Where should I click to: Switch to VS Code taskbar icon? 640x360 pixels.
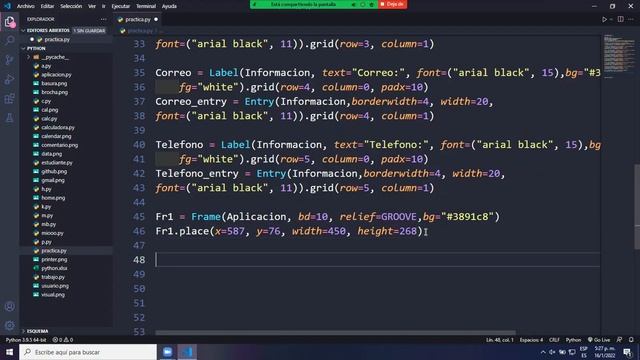point(187,352)
